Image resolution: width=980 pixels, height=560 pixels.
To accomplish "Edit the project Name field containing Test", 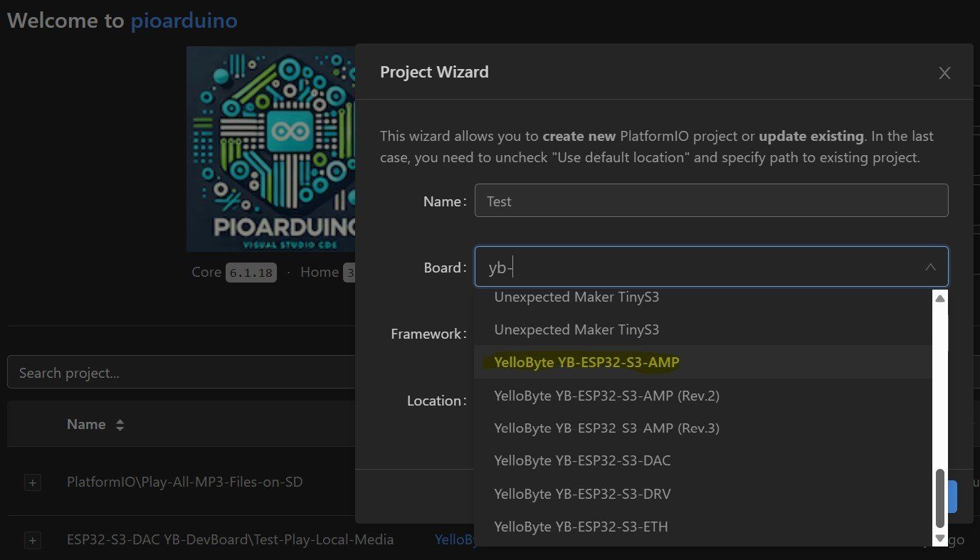I will click(x=711, y=201).
